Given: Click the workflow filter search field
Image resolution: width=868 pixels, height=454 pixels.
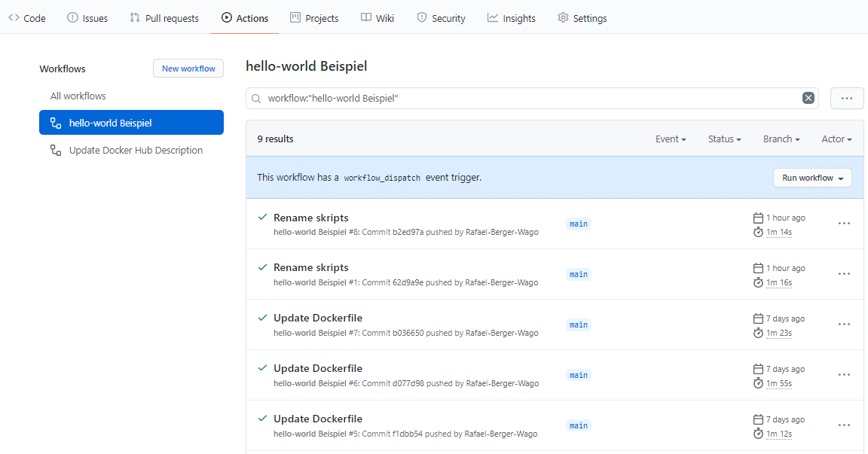Looking at the screenshot, I should pyautogui.click(x=527, y=99).
